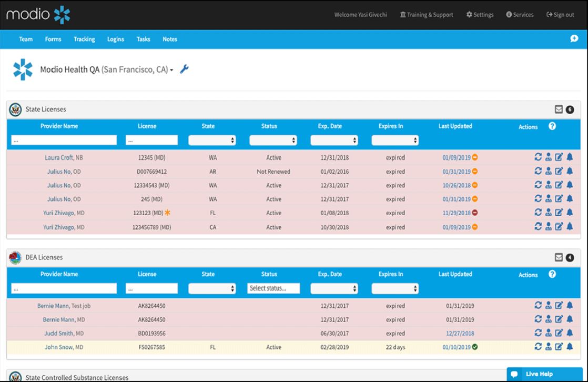This screenshot has height=382, width=588.
Task: Click the edit icon for Laura Croft's row
Action: [559, 157]
